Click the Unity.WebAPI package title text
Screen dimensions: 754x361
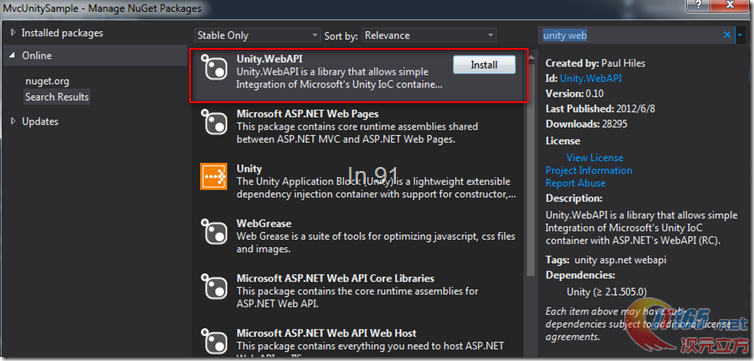(x=269, y=59)
